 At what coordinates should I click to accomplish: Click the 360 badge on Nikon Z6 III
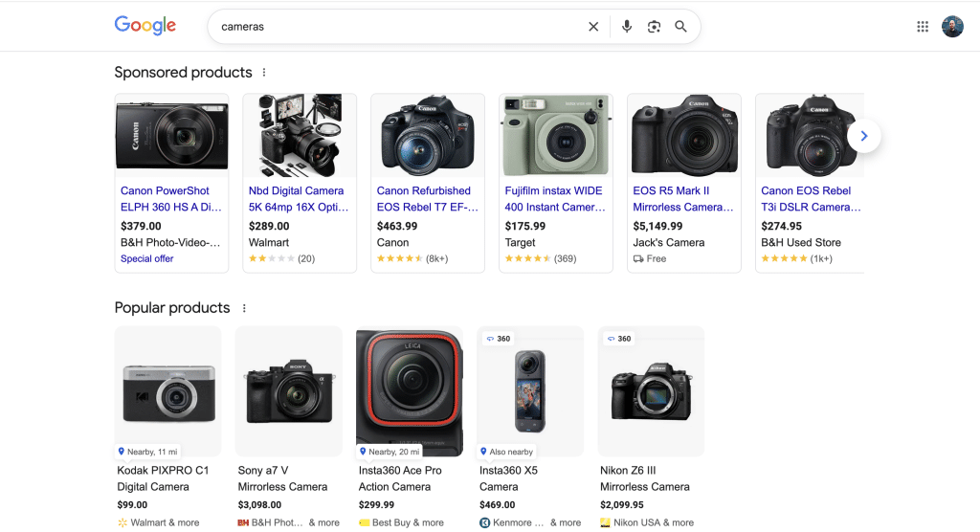tap(619, 339)
